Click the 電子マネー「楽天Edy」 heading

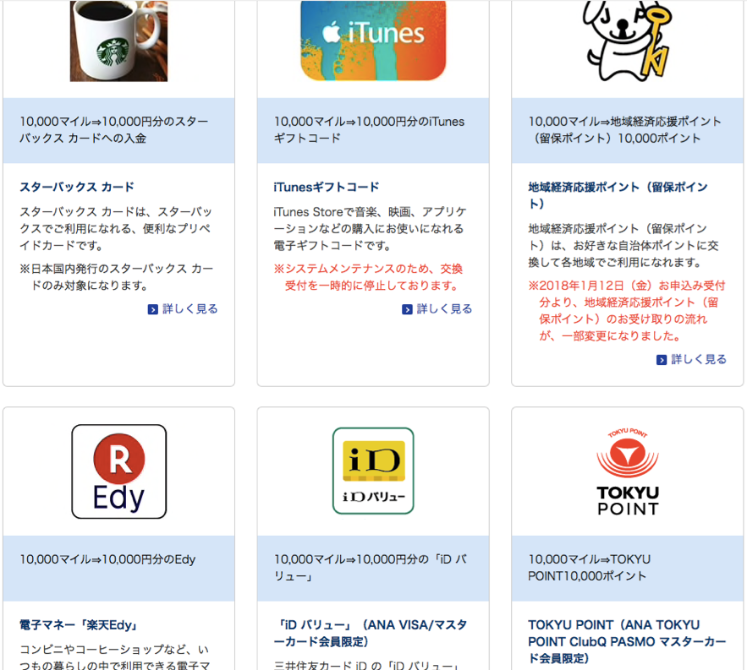[79, 625]
